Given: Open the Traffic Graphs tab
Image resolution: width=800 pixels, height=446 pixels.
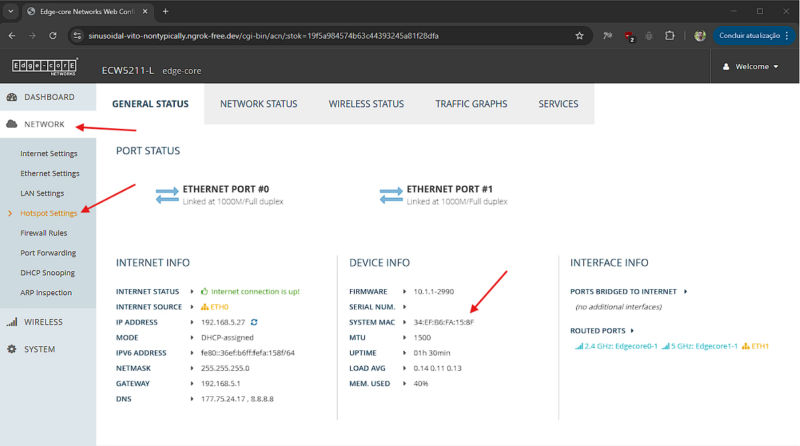Looking at the screenshot, I should pyautogui.click(x=471, y=104).
